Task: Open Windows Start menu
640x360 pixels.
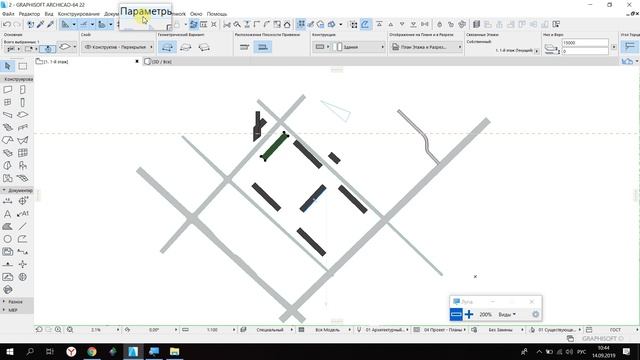Action: [x=10, y=351]
